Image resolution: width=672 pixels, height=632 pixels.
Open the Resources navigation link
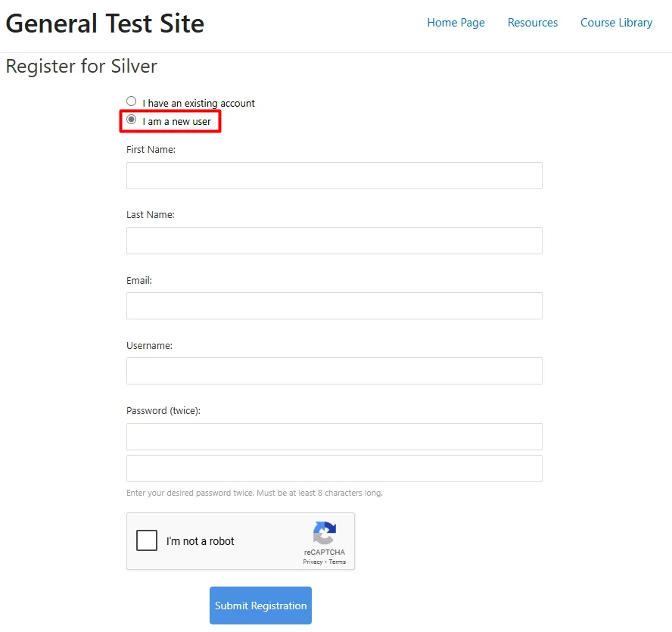(532, 23)
